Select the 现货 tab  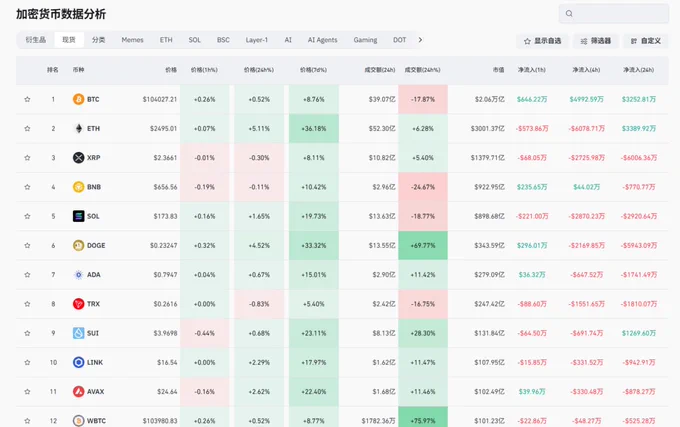coord(69,40)
